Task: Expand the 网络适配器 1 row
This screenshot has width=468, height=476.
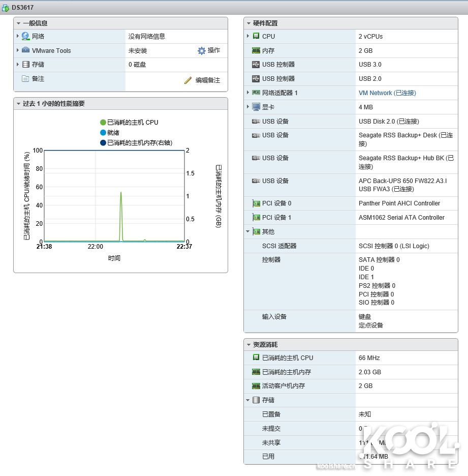Action: [x=248, y=93]
